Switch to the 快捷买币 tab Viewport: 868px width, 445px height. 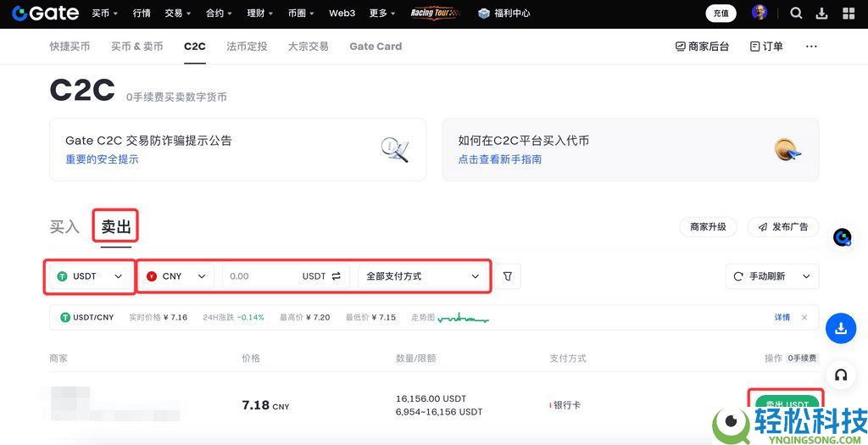tap(70, 47)
